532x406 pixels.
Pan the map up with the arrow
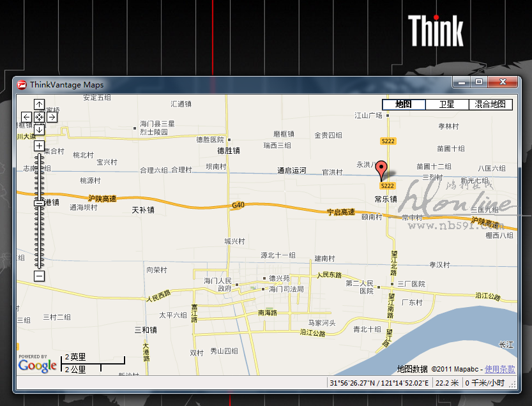click(x=39, y=105)
